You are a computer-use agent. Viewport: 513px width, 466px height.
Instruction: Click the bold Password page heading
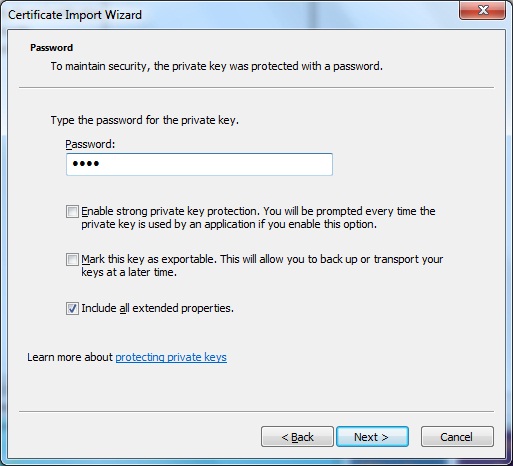click(x=51, y=48)
